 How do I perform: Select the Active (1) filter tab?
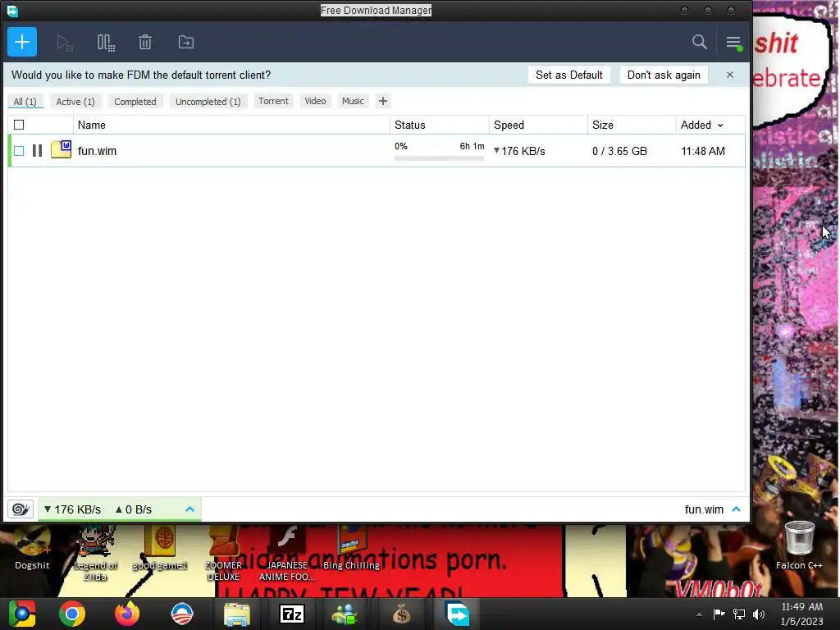point(75,101)
